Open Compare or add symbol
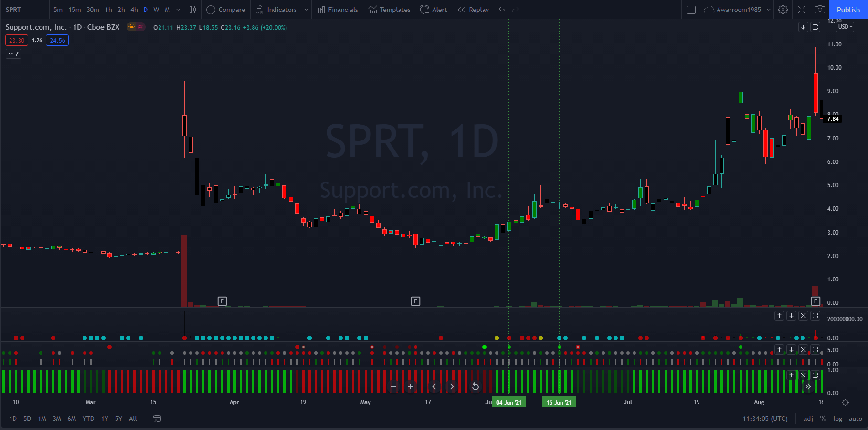 pos(226,10)
